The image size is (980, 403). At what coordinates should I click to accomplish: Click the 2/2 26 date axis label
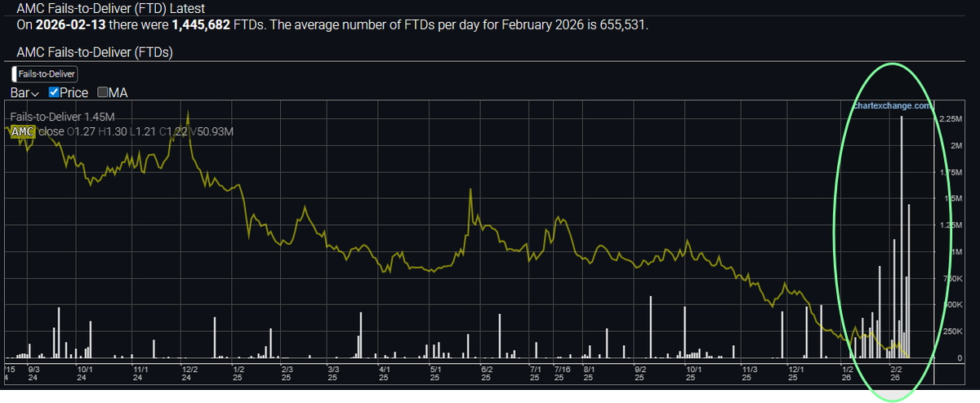(x=895, y=373)
